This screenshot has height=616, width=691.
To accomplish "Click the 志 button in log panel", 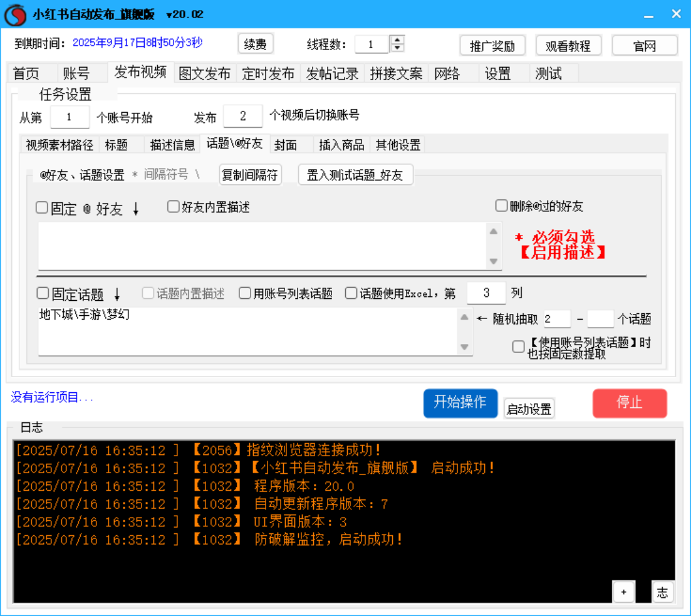I will (x=662, y=592).
